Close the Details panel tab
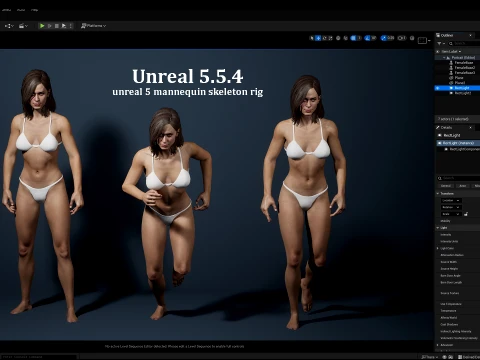The width and height of the screenshot is (480, 360). [x=471, y=128]
